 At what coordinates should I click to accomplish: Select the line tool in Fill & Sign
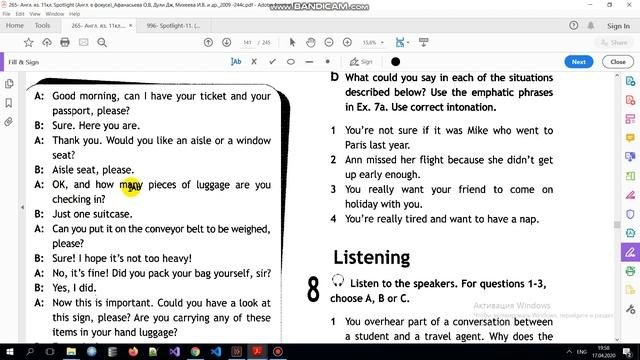click(x=309, y=62)
